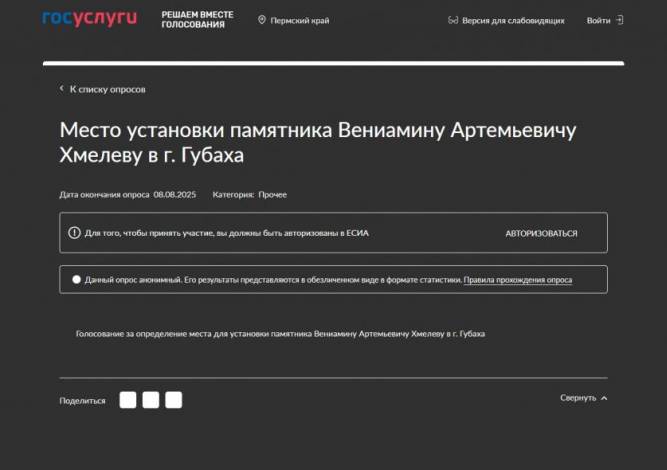Click the survey title heading about Хмелеву monument
Image resolution: width=667 pixels, height=470 pixels.
tap(318, 143)
